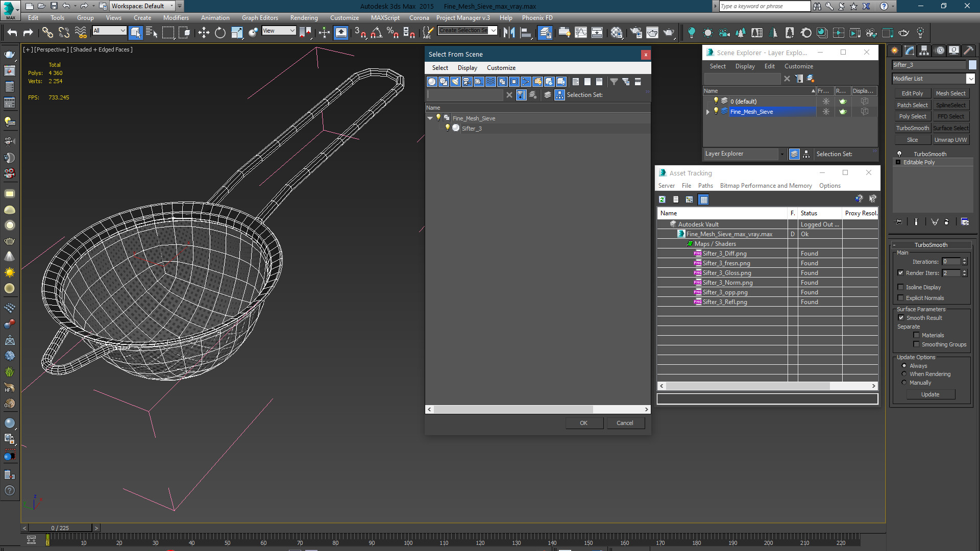Open the Modifiers menu
980x551 pixels.
pos(176,17)
